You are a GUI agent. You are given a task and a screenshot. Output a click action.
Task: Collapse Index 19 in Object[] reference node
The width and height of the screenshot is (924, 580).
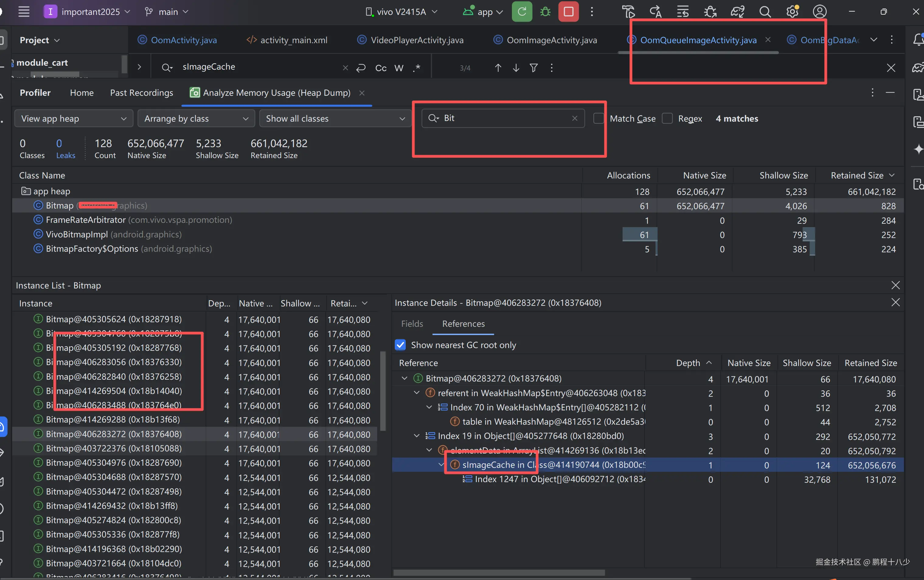click(417, 436)
